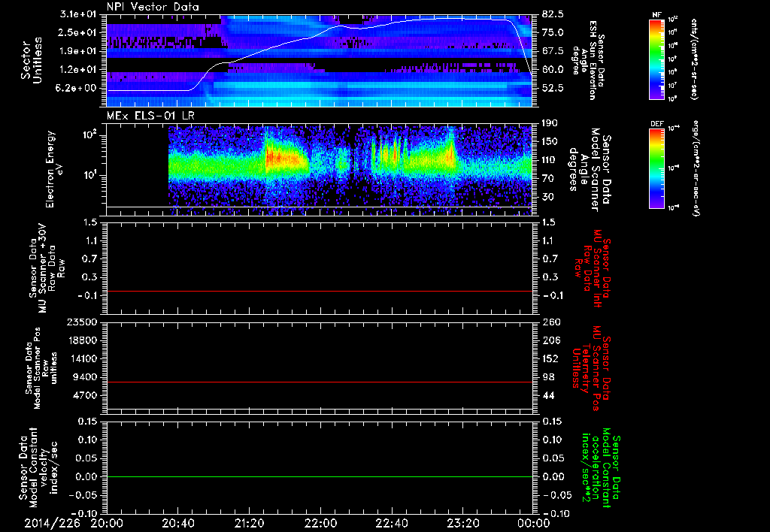Click the 'Model Scanner Angle degrees' axis title

point(590,170)
